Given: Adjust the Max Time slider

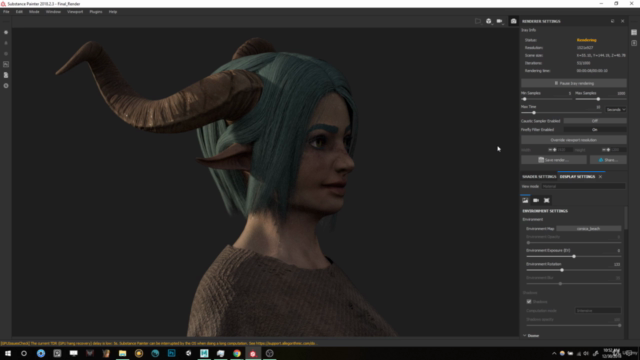Looking at the screenshot, I should click(561, 113).
